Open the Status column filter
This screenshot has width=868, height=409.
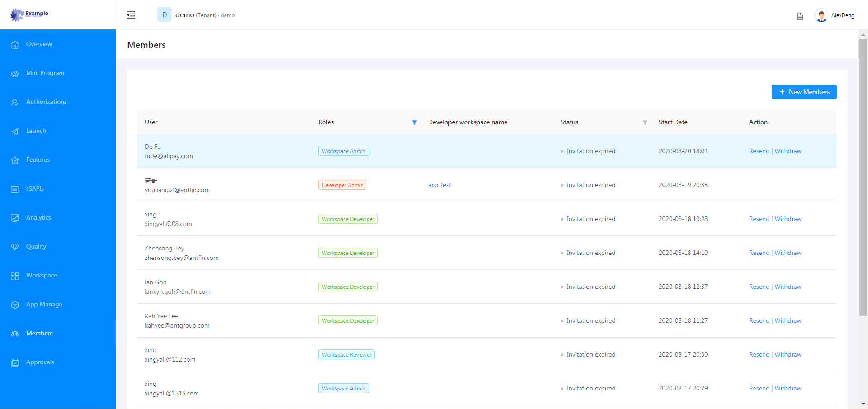[644, 122]
